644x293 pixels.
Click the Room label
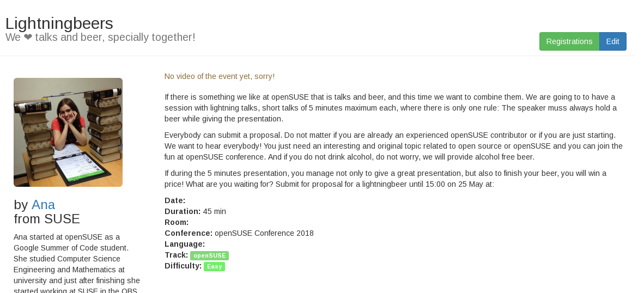click(177, 222)
